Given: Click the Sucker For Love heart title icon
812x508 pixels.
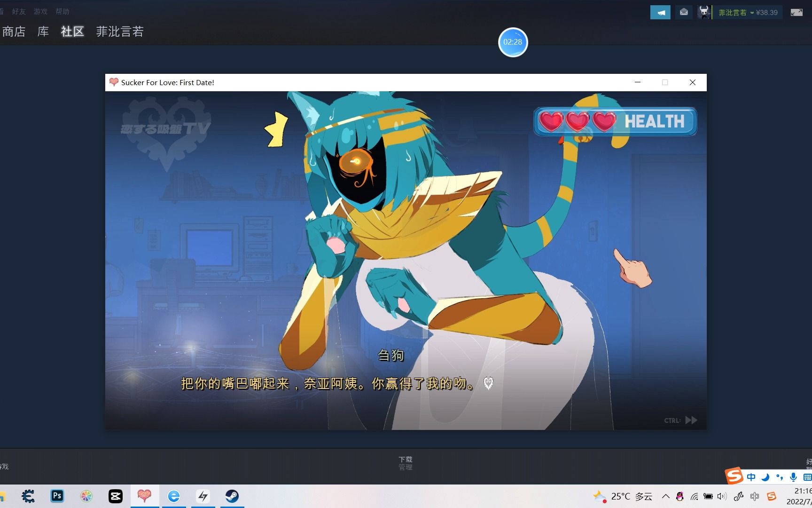Looking at the screenshot, I should click(x=113, y=82).
